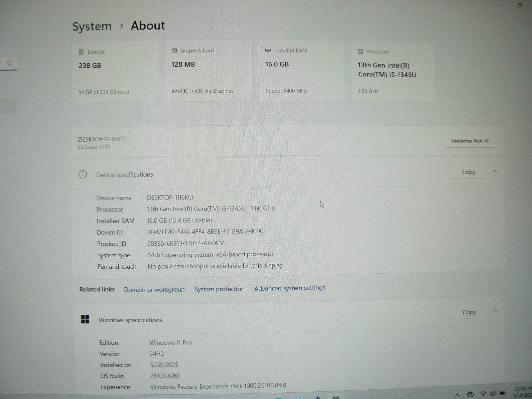The width and height of the screenshot is (532, 399).
Task: Collapse the Device specifications section
Action: (495, 172)
